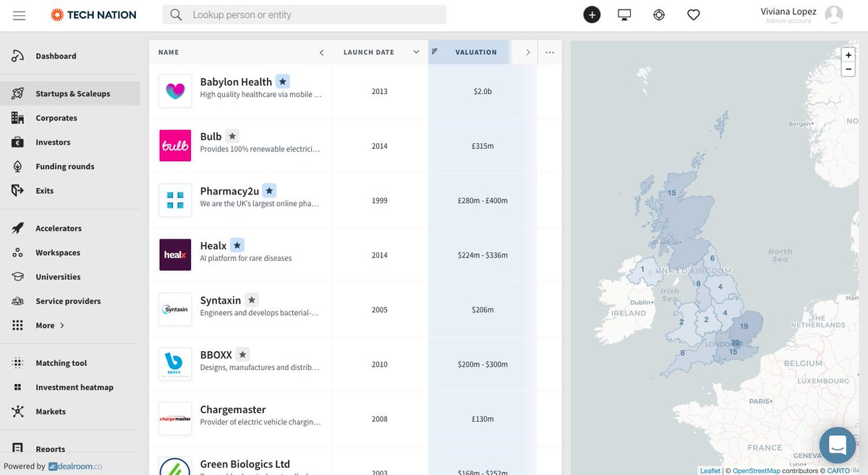Click the right arrow after Valuation column
The height and width of the screenshot is (475, 868).
click(527, 52)
